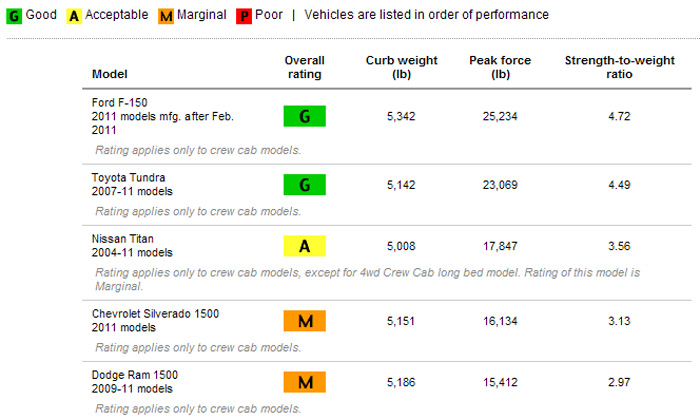This screenshot has width=700, height=419.
Task: Click Ford F-150 strength ratio value 4.72
Action: pyautogui.click(x=619, y=116)
